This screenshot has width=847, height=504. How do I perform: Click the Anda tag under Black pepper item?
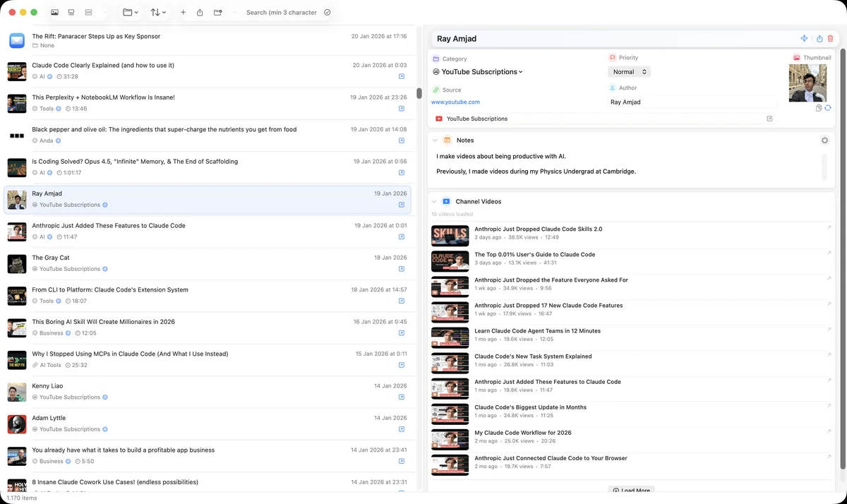[x=47, y=140]
